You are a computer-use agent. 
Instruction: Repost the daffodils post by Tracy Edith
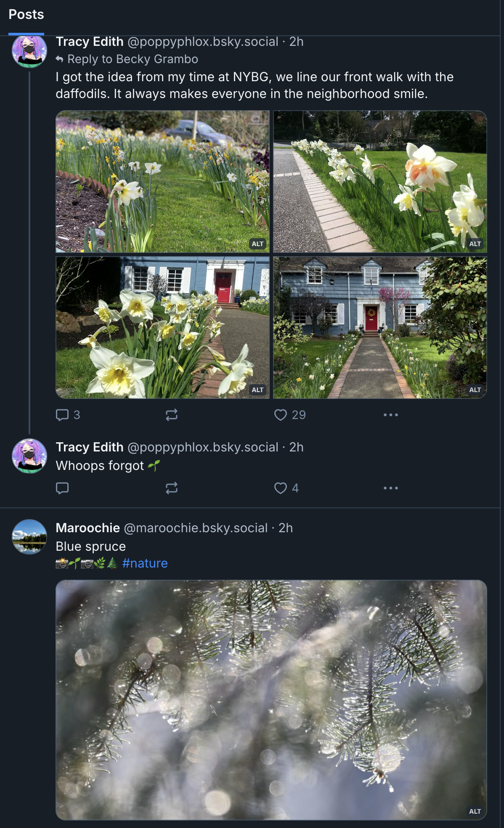click(x=172, y=415)
